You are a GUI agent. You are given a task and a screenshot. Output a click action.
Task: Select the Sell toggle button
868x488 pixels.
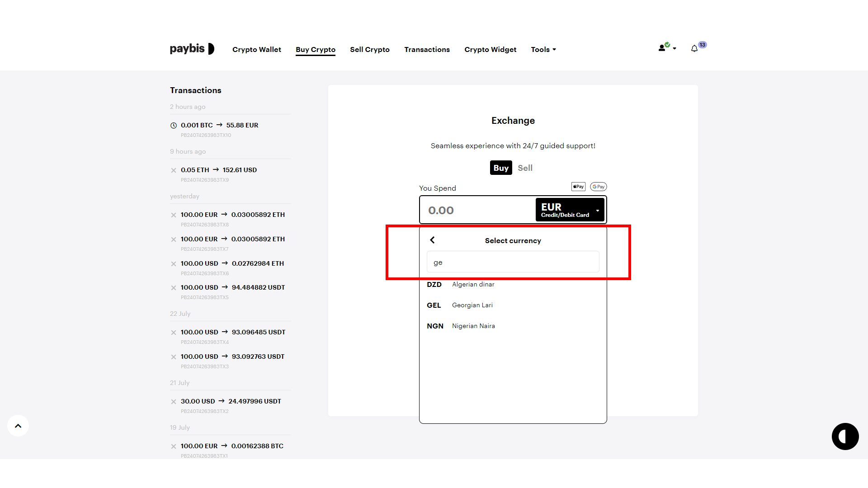pos(524,168)
